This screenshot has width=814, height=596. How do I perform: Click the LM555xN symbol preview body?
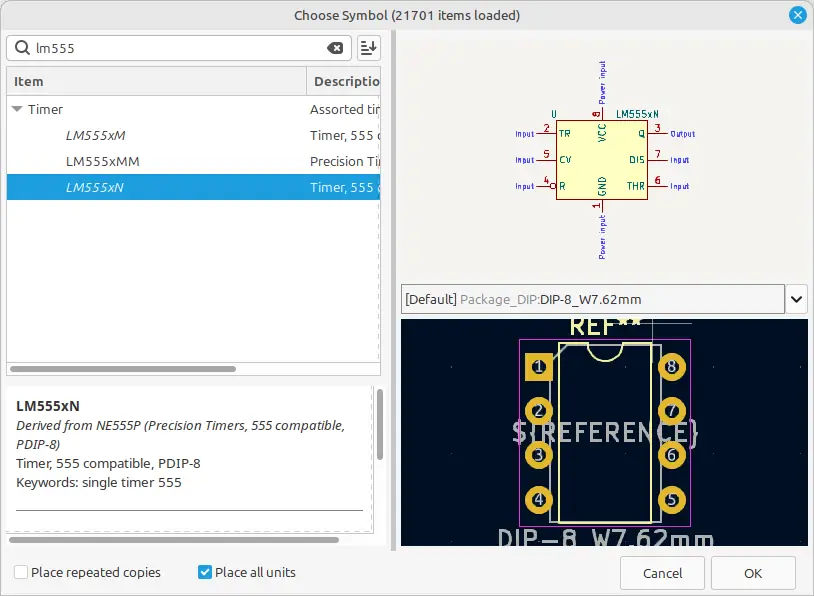601,160
